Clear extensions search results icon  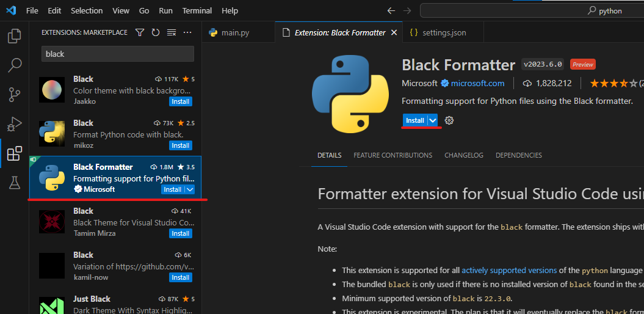pyautogui.click(x=172, y=32)
